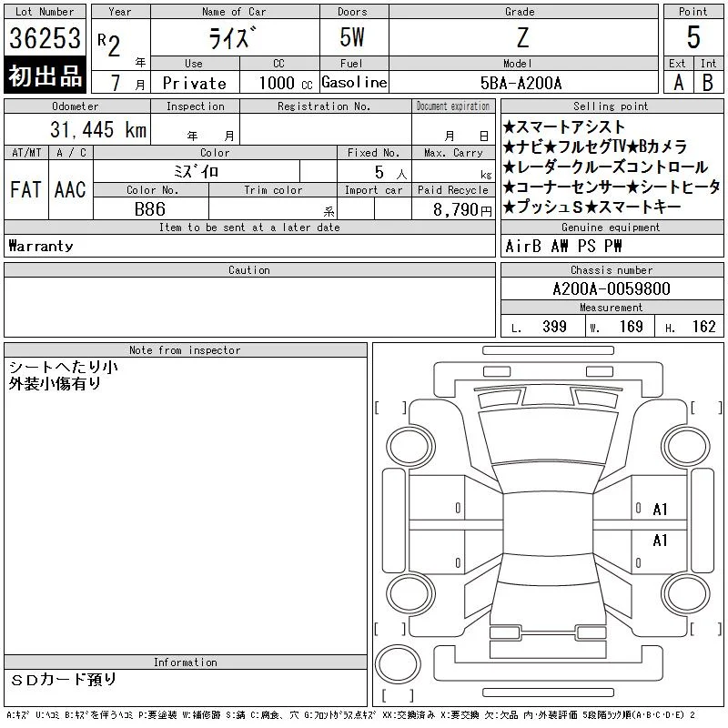
Task: Select the Selling point header
Action: tap(611, 106)
